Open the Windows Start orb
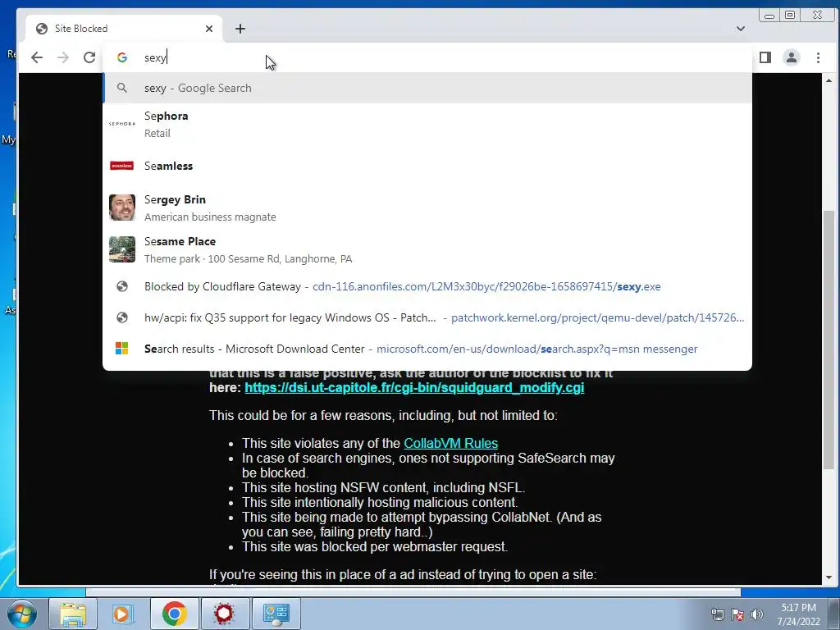Viewport: 840px width, 630px height. [21, 614]
